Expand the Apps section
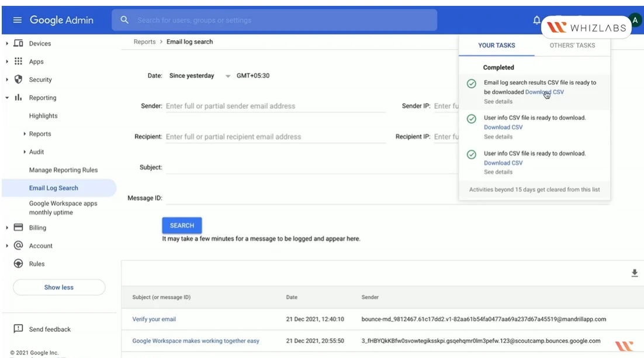 click(x=7, y=61)
